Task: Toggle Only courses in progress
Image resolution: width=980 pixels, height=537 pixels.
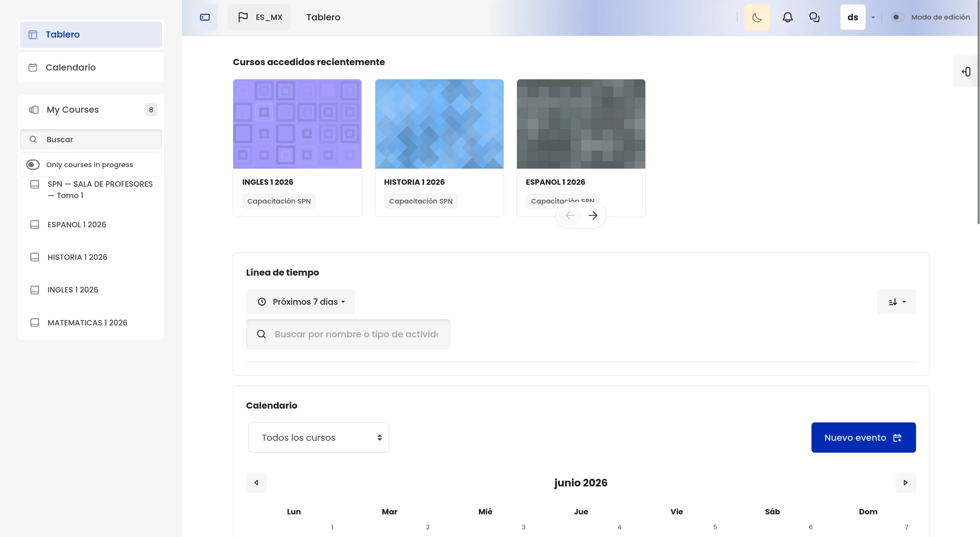Action: coord(33,165)
